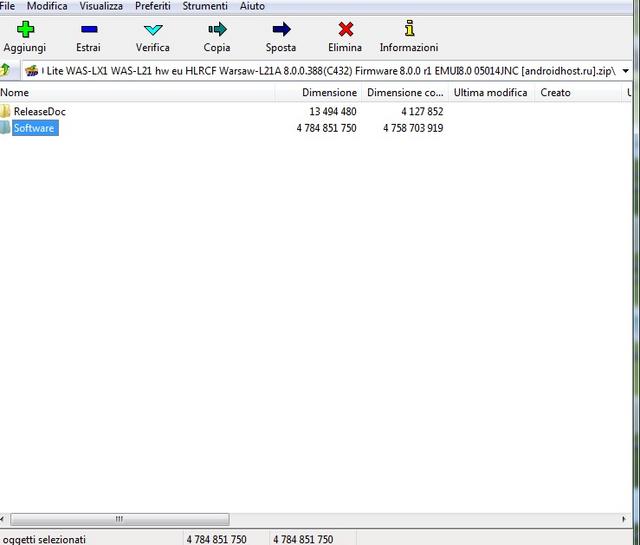This screenshot has width=640, height=545.
Task: Click 'oggetti selezionati' status text
Action: click(44, 539)
